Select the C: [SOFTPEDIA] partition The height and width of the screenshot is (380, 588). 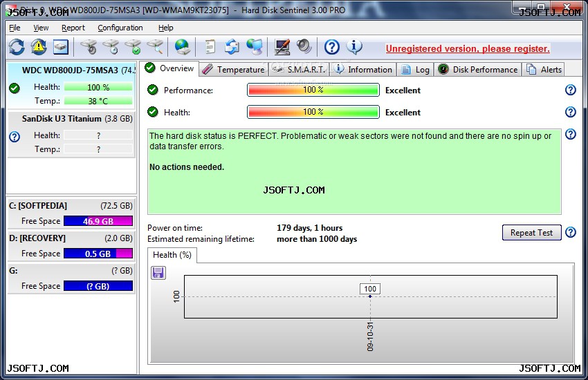pos(71,213)
